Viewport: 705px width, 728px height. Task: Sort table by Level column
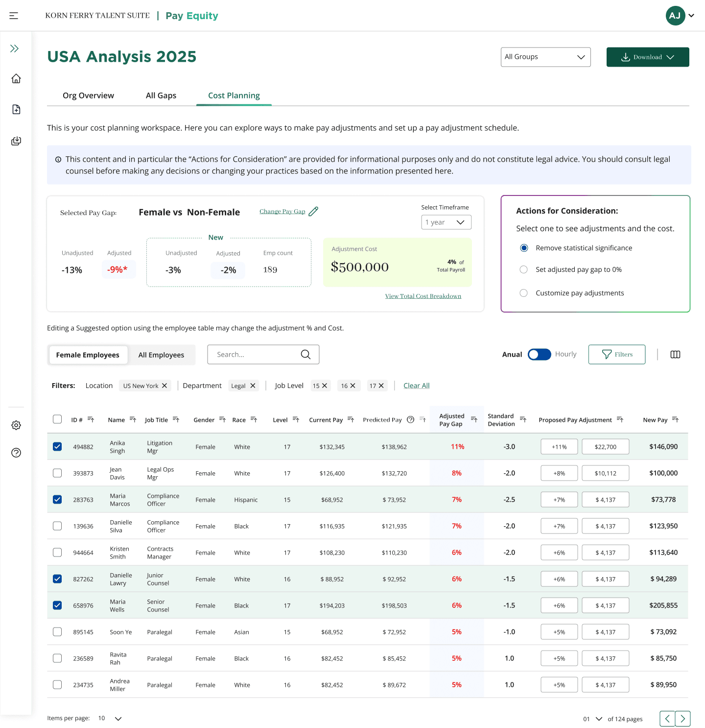pyautogui.click(x=296, y=419)
